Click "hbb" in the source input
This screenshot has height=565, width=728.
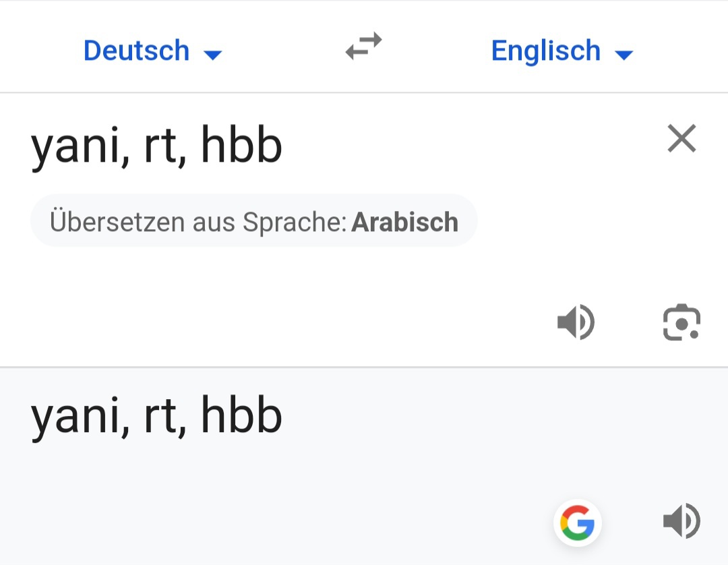tap(241, 146)
